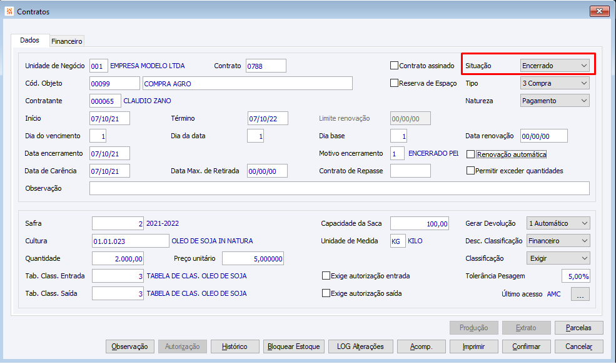Image resolution: width=616 pixels, height=364 pixels.
Task: Expand the Desc. Classificação dropdown
Action: point(558,241)
